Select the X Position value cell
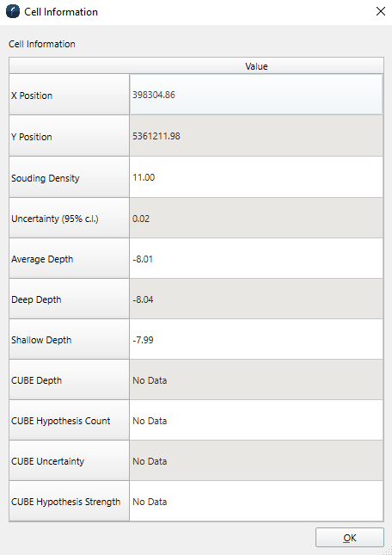This screenshot has width=392, height=555. (256, 95)
